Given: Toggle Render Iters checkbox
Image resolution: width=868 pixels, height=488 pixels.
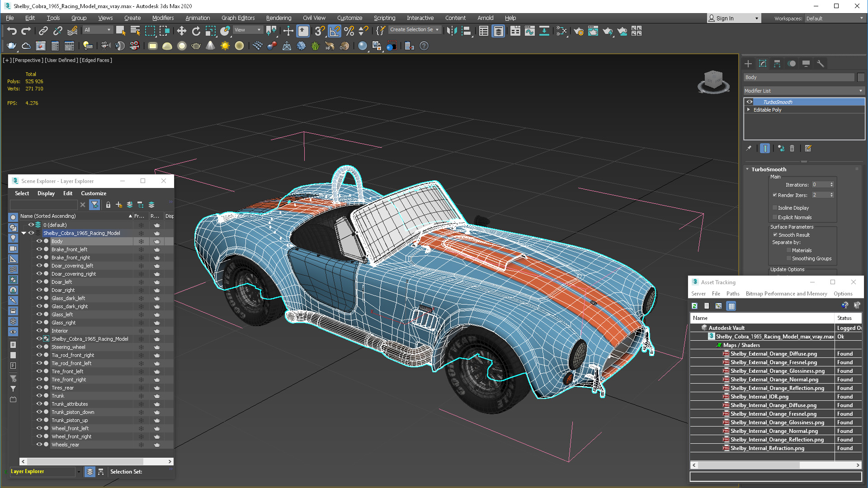Looking at the screenshot, I should [775, 195].
